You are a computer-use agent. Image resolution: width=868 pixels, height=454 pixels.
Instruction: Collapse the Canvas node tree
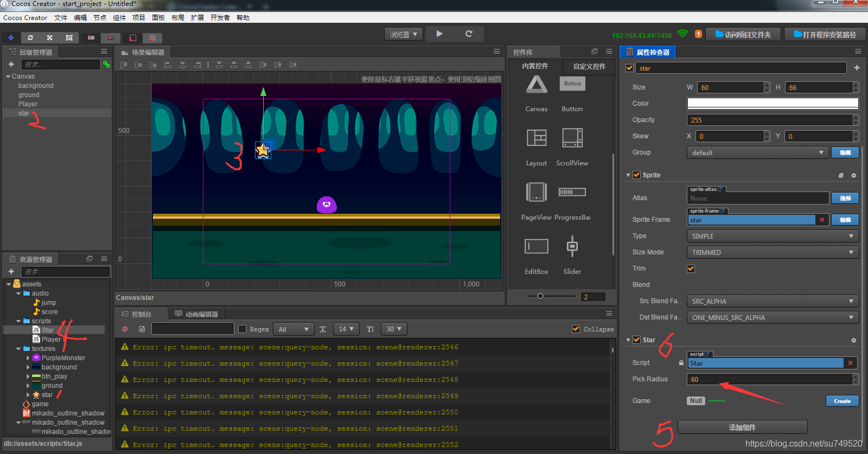[8, 76]
